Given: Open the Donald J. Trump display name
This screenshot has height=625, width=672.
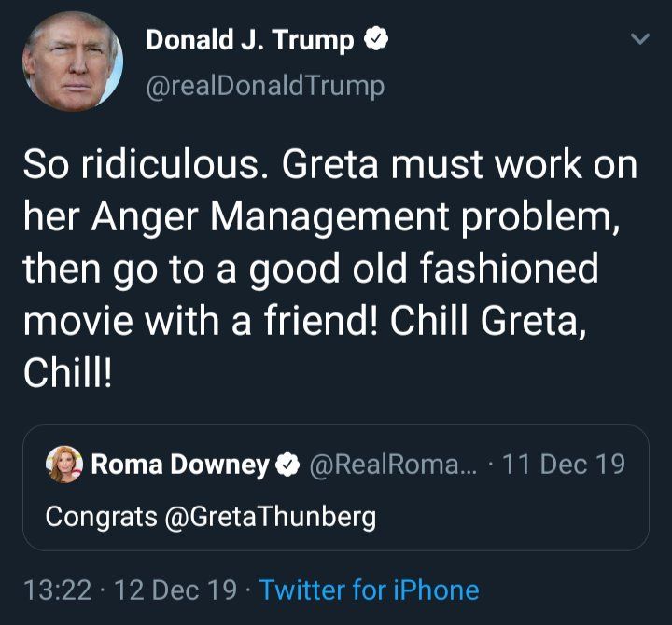Looking at the screenshot, I should click(250, 40).
